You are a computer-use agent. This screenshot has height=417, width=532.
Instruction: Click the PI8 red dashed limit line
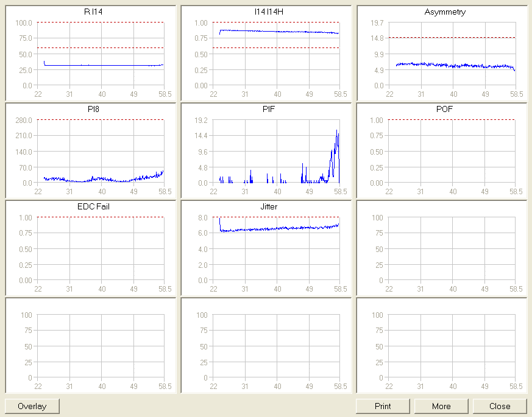(101, 120)
